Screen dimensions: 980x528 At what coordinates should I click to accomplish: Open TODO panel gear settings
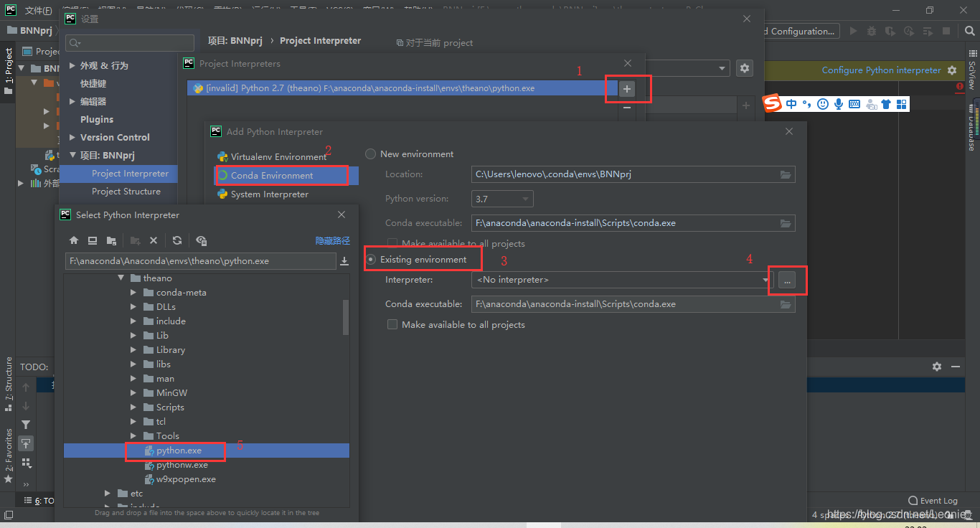937,367
